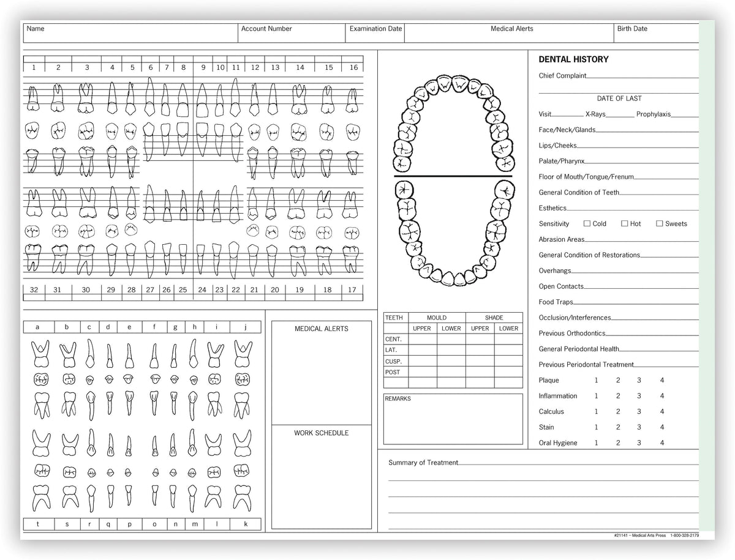Viewport: 735px width, 560px height.
Task: Click the DATE OF LAST label
Action: coord(619,99)
